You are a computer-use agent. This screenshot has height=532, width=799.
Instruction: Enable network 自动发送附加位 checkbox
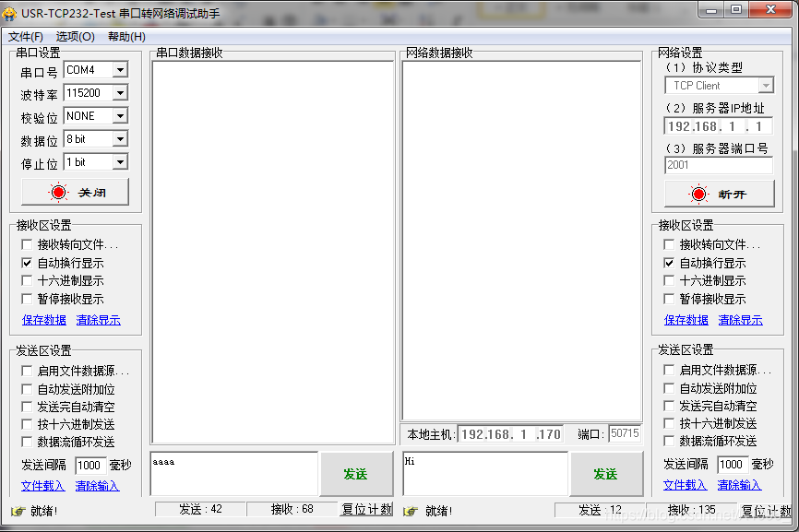(x=669, y=388)
